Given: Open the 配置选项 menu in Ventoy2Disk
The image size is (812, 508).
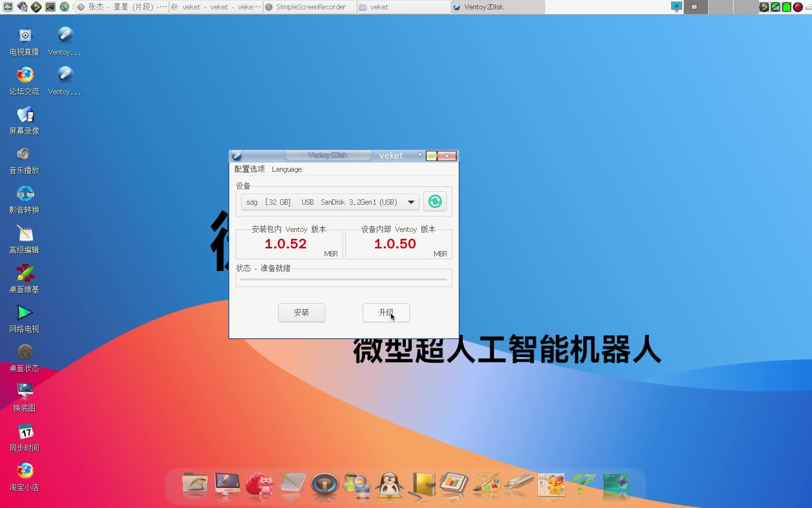Looking at the screenshot, I should tap(250, 169).
